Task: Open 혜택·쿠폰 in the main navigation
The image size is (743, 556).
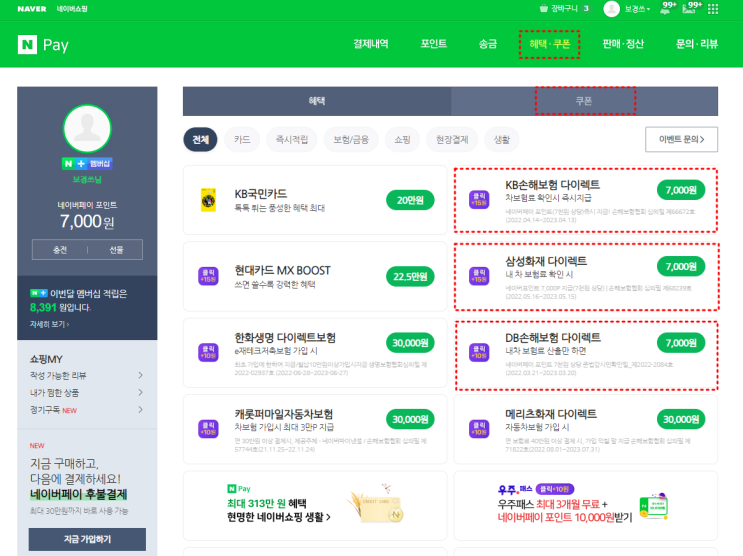Action: point(550,44)
